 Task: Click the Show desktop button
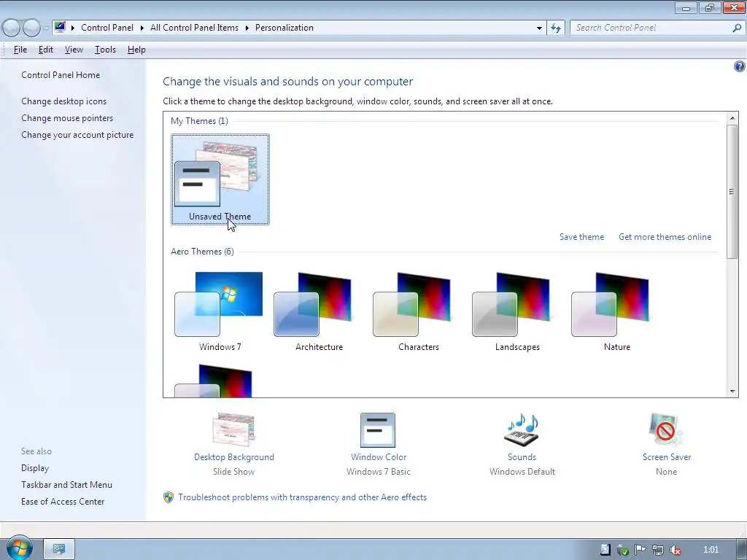[741, 549]
